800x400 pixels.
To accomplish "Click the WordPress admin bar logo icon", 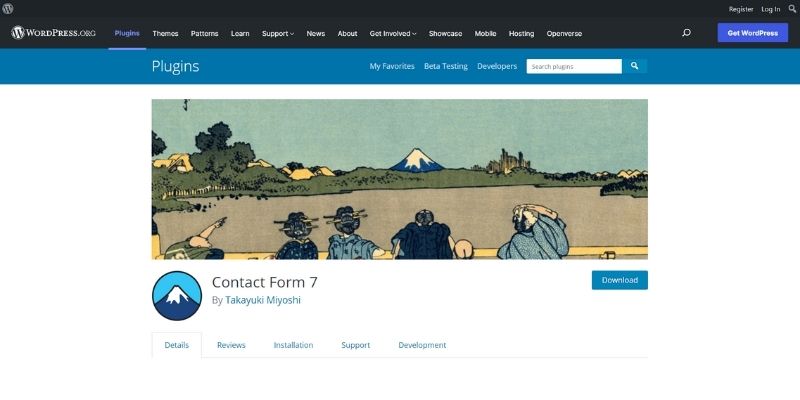I will point(8,9).
